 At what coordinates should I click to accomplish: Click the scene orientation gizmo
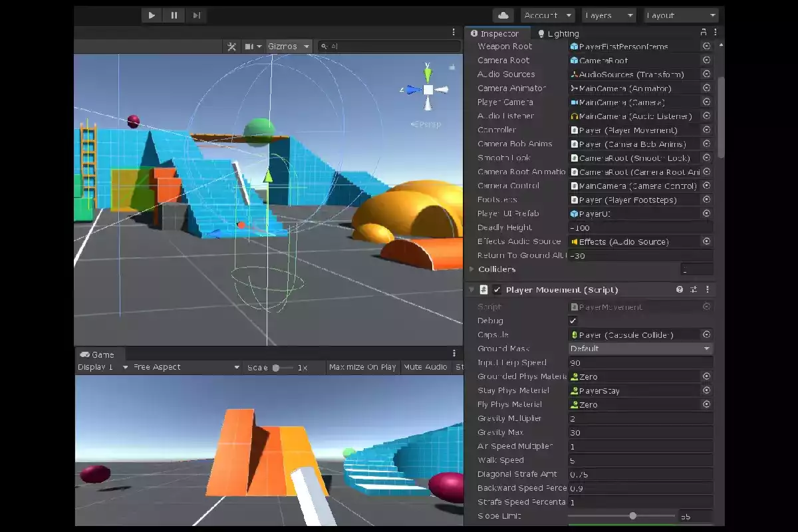(x=428, y=89)
